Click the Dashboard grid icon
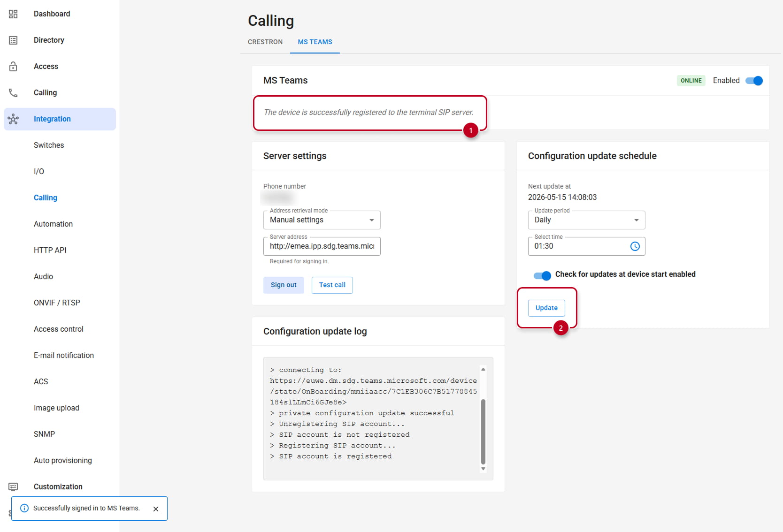 tap(13, 14)
